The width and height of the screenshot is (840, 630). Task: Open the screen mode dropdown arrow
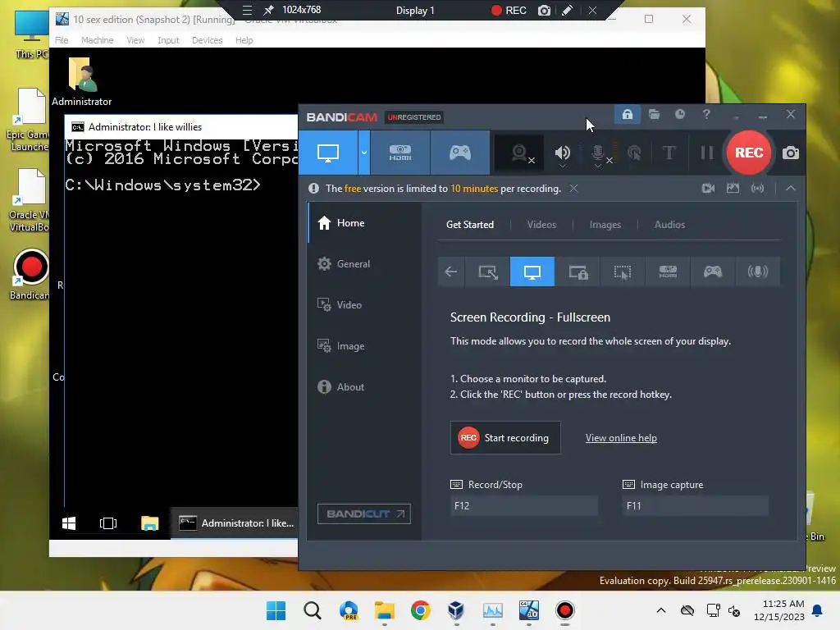(363, 153)
